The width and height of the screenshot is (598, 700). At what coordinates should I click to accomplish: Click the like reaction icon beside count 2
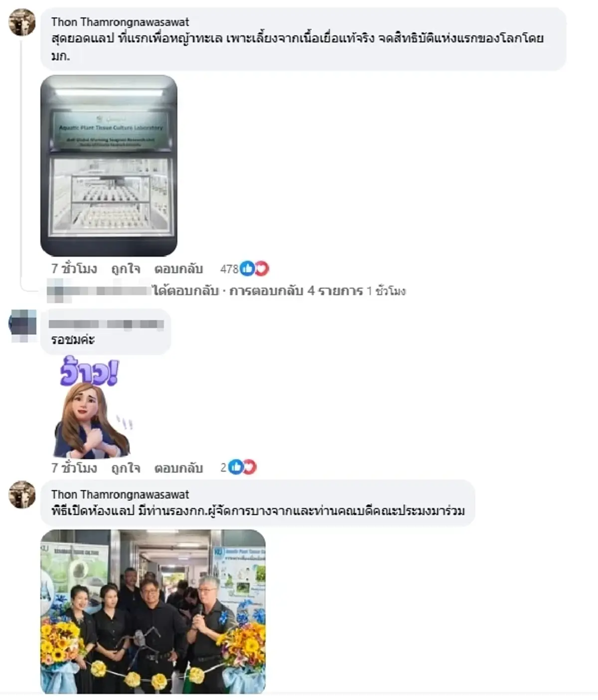pyautogui.click(x=235, y=467)
